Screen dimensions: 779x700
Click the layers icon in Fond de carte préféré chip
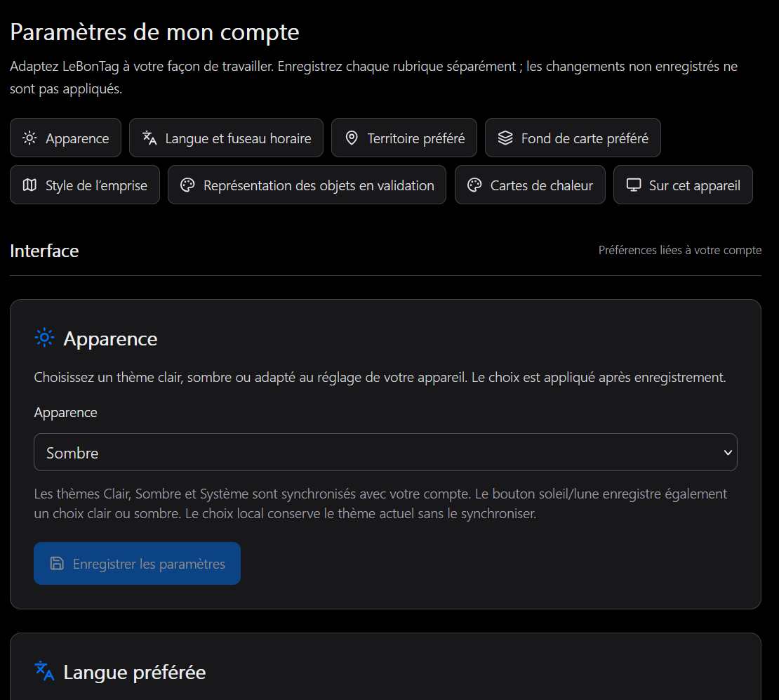pyautogui.click(x=505, y=138)
